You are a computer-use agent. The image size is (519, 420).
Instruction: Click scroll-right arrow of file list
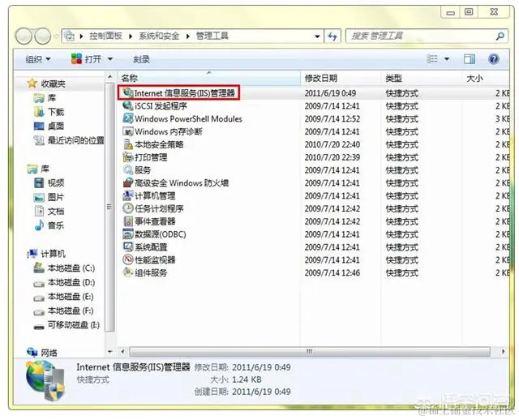click(503, 352)
